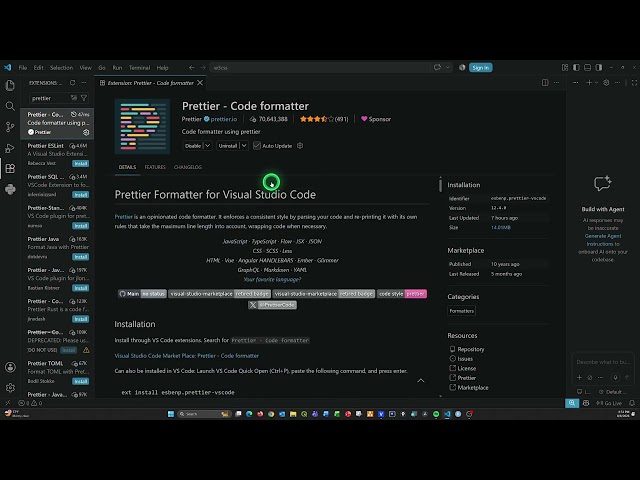
Task: Open manage gear on Prettier list item
Action: point(86,132)
